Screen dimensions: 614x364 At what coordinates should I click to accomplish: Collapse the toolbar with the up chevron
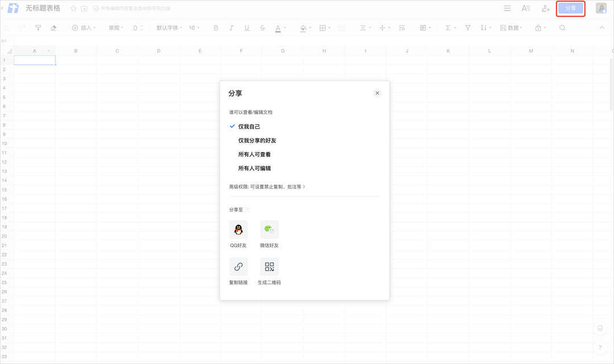point(602,28)
